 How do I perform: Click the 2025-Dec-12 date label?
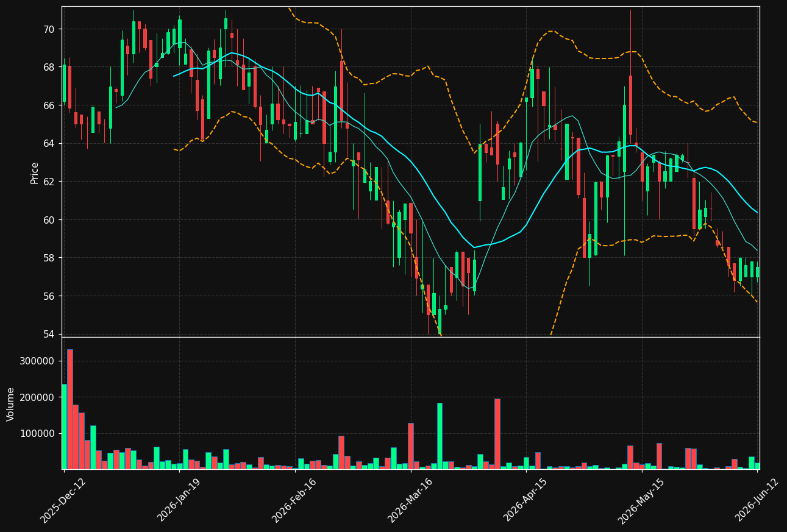tap(63, 500)
